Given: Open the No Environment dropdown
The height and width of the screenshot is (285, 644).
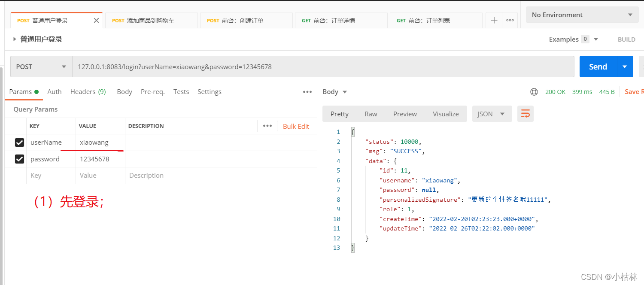Looking at the screenshot, I should (x=582, y=15).
